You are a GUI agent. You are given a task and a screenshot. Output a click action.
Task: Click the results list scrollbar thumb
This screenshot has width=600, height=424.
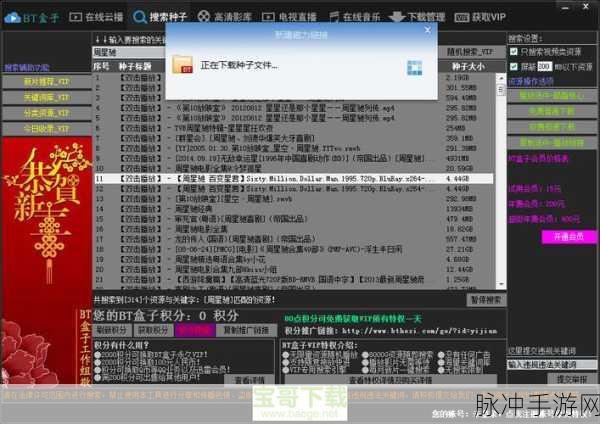(501, 90)
